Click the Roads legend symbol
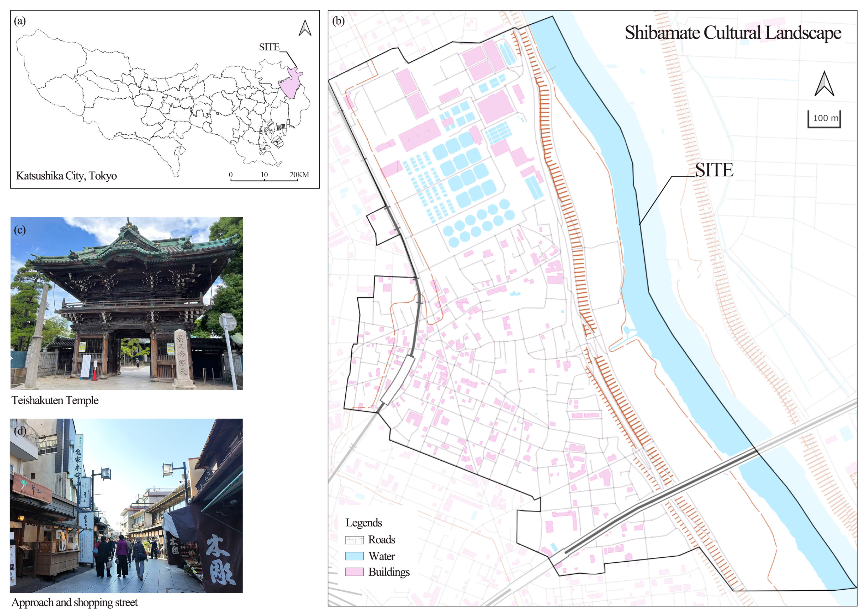Viewport: 867px width, 616px height. pos(354,540)
